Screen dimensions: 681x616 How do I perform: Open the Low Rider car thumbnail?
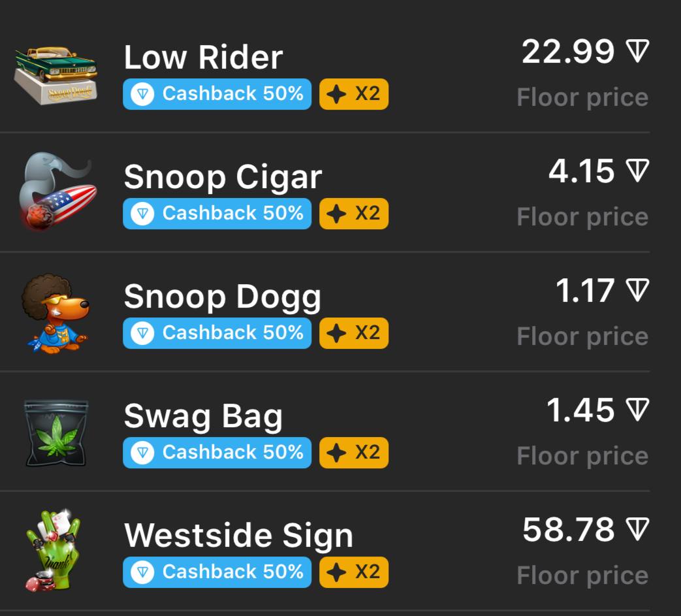tap(56, 75)
